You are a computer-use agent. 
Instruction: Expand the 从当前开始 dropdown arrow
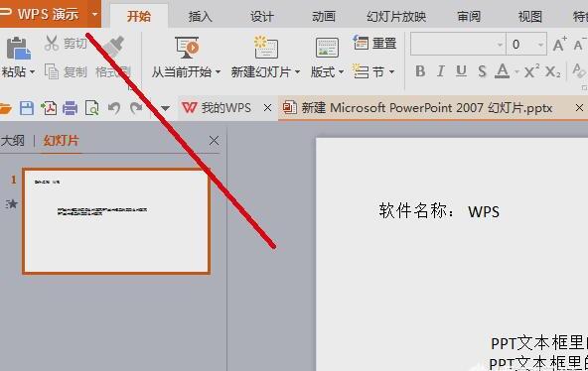tap(218, 71)
